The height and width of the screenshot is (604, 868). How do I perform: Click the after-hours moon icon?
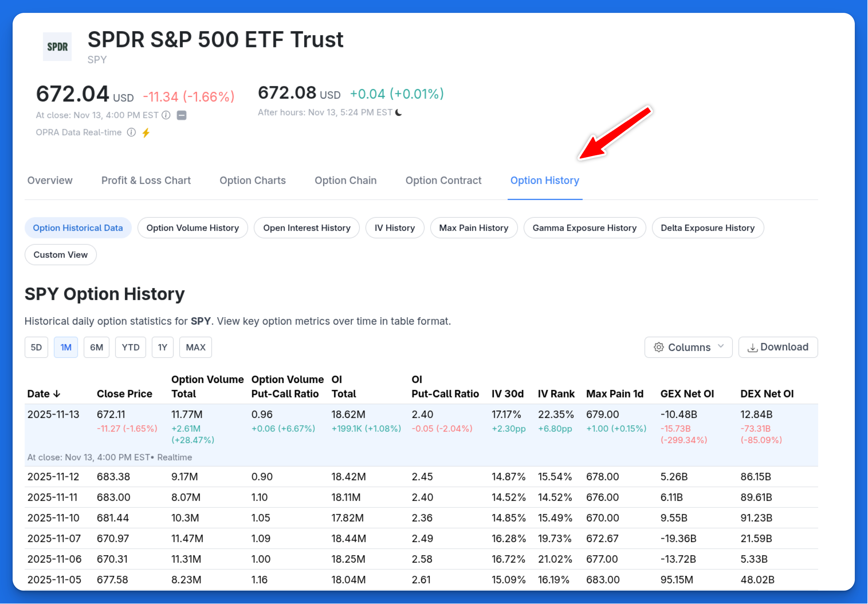click(399, 113)
